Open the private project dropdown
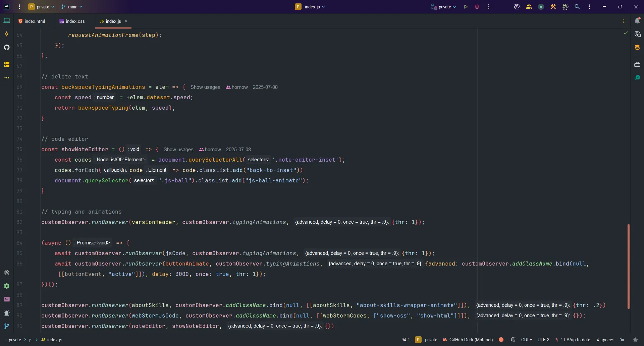The height and width of the screenshot is (346, 644). pyautogui.click(x=42, y=7)
